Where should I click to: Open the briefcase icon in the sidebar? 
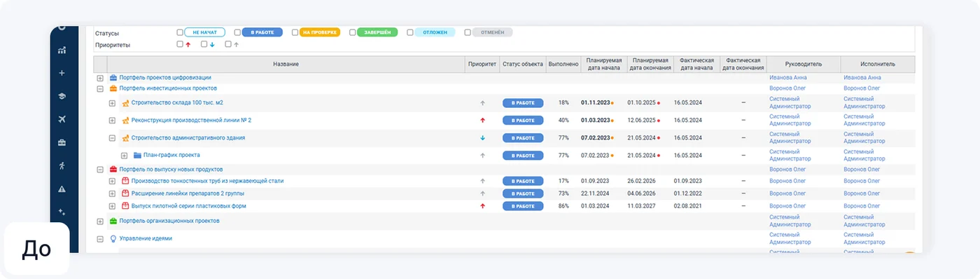pos(62,142)
